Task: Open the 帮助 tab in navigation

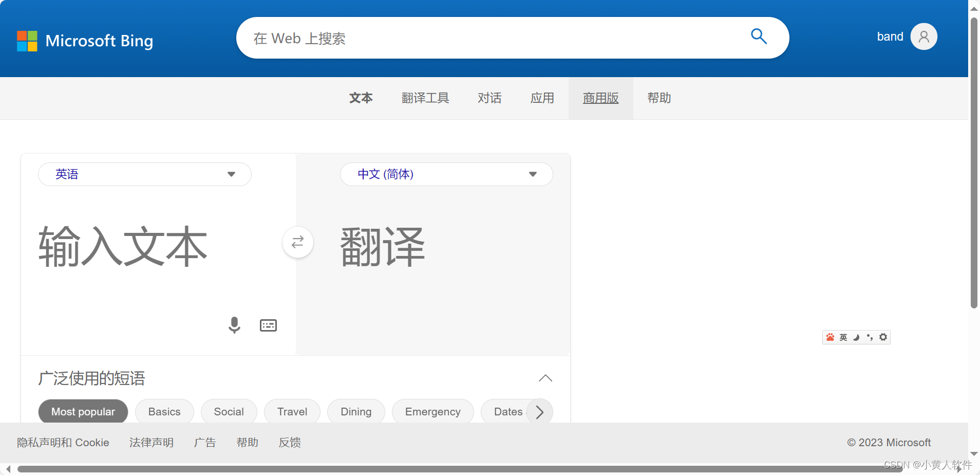Action: pyautogui.click(x=659, y=98)
